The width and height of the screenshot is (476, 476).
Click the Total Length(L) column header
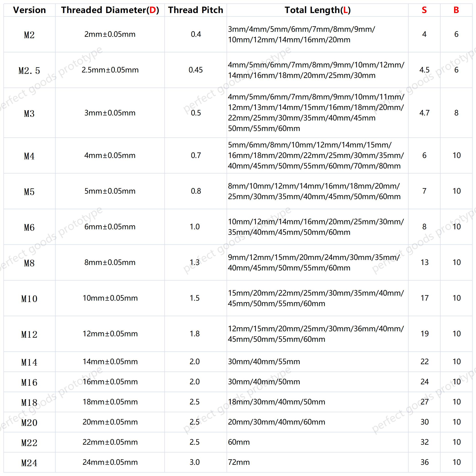[318, 10]
